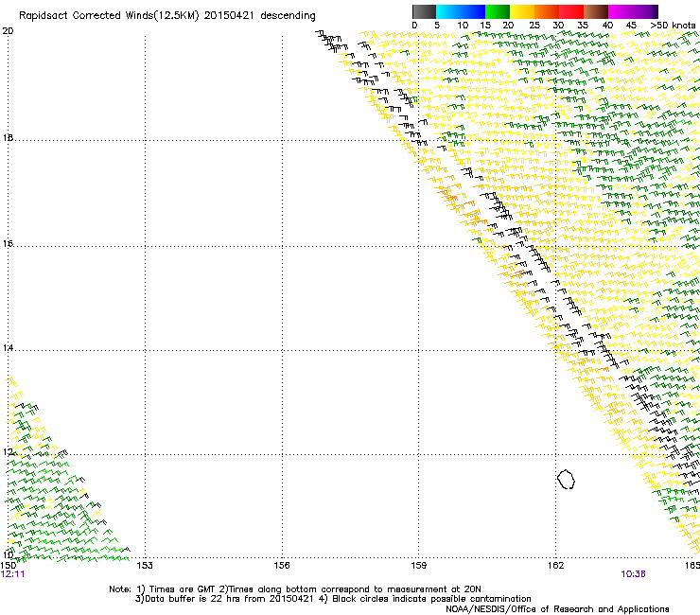Viewport: 700px width, 615px height.
Task: Click the latitude label '18'
Action: tap(8, 138)
